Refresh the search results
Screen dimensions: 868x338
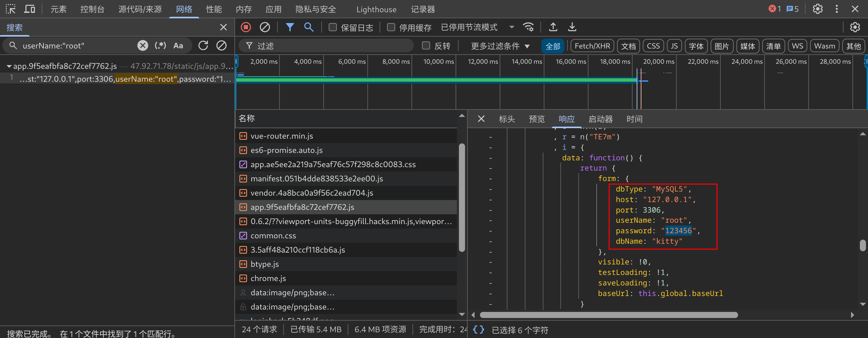(203, 45)
